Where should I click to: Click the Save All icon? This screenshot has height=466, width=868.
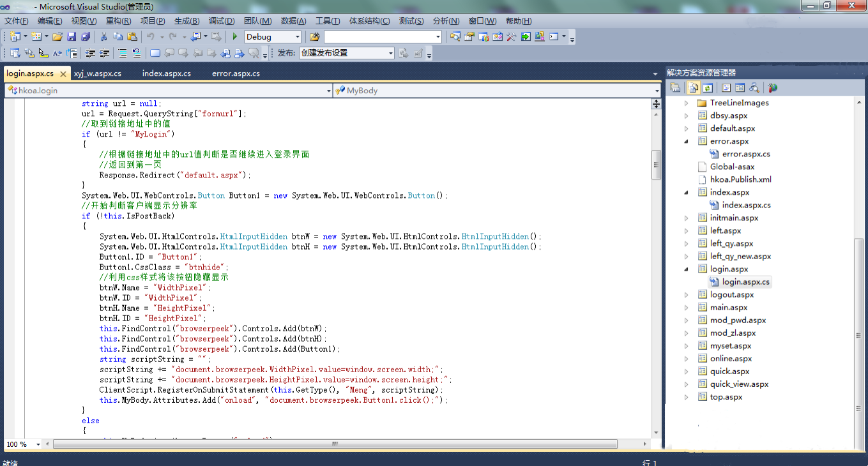coord(86,36)
